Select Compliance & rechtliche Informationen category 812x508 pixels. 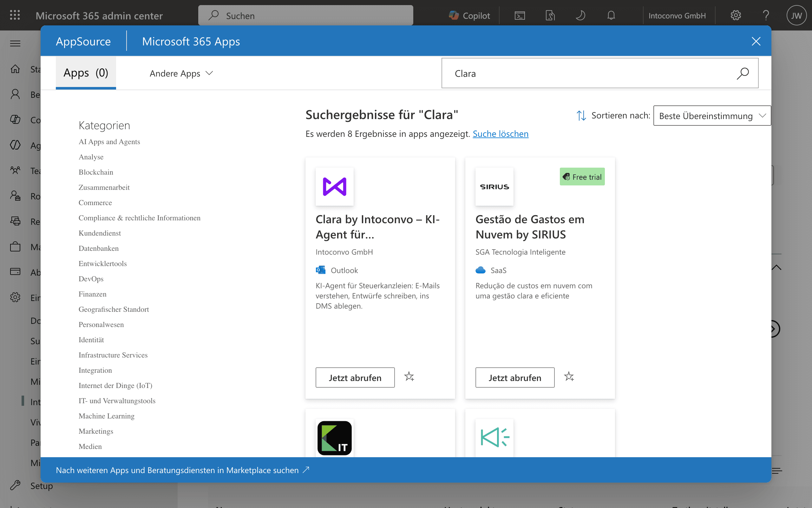[x=140, y=218]
